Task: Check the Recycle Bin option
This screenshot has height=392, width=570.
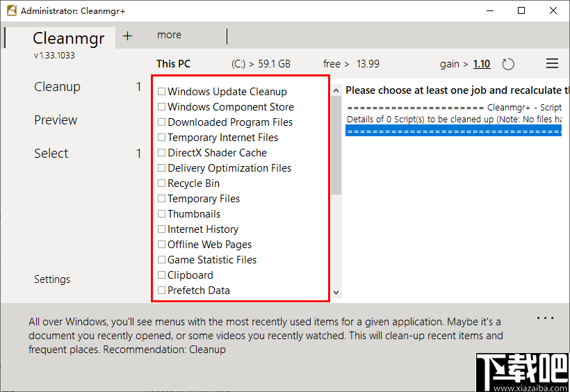Action: [x=161, y=183]
